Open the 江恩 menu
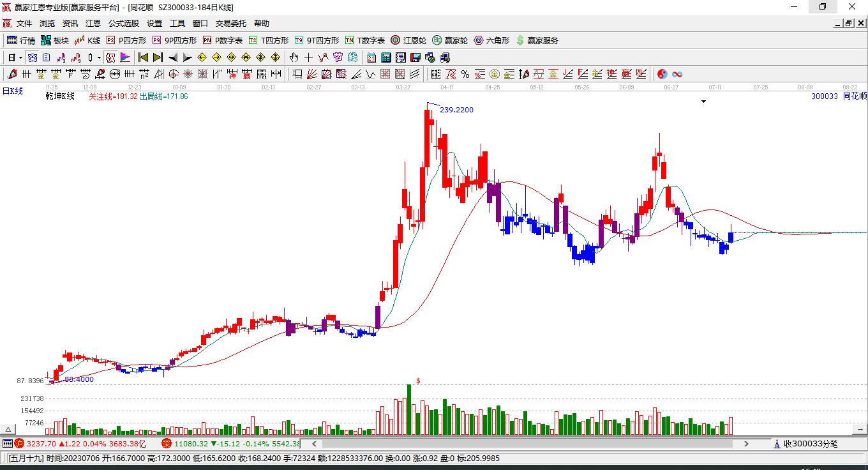 (93, 24)
